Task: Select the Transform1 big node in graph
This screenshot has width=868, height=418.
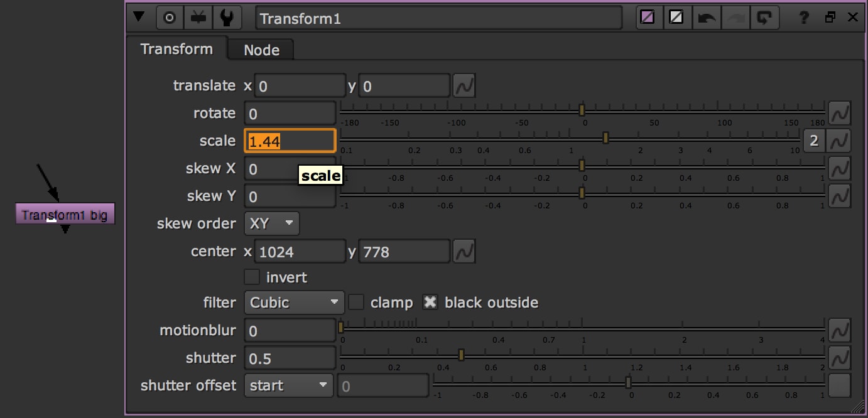Action: pyautogui.click(x=65, y=215)
